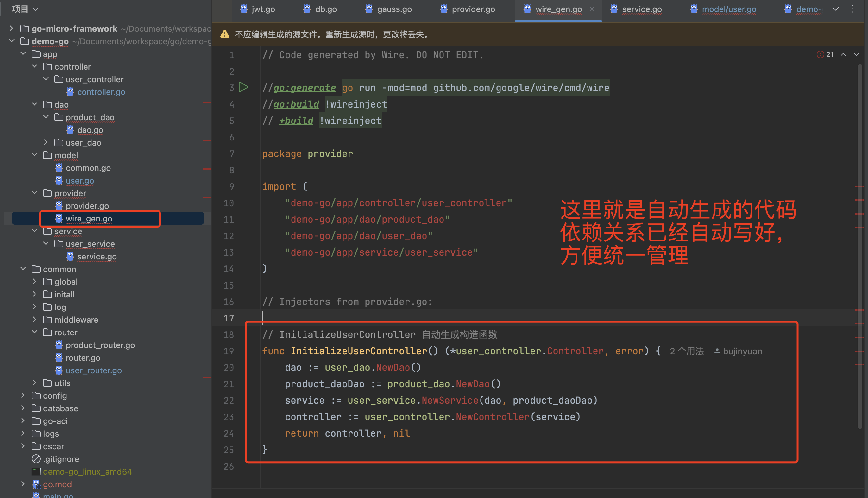Switch to the service.go tab
Screen dimensions: 868x498
pyautogui.click(x=642, y=9)
